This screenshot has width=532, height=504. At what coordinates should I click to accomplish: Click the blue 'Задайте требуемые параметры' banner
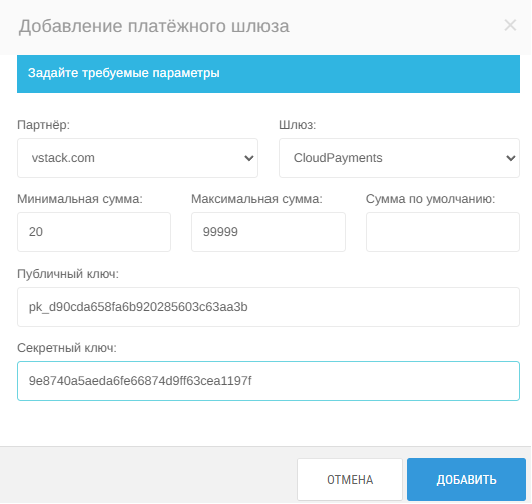(268, 74)
